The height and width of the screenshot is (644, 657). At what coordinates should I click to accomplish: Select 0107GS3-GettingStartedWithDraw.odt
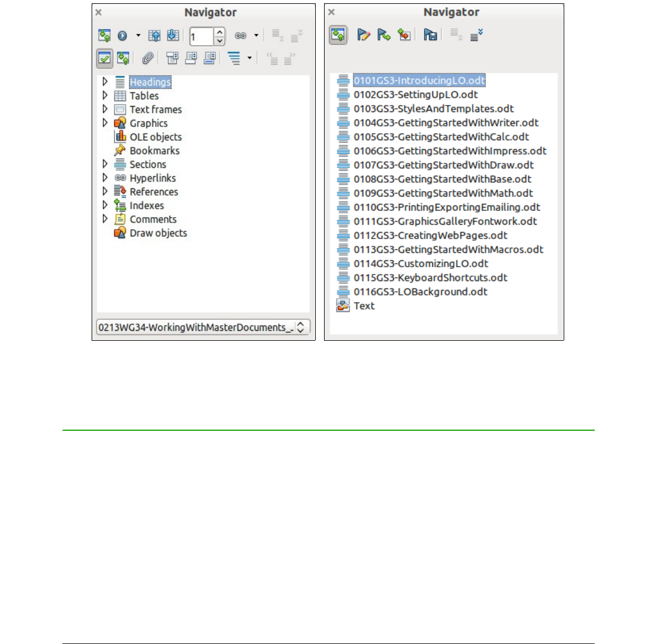click(x=444, y=165)
